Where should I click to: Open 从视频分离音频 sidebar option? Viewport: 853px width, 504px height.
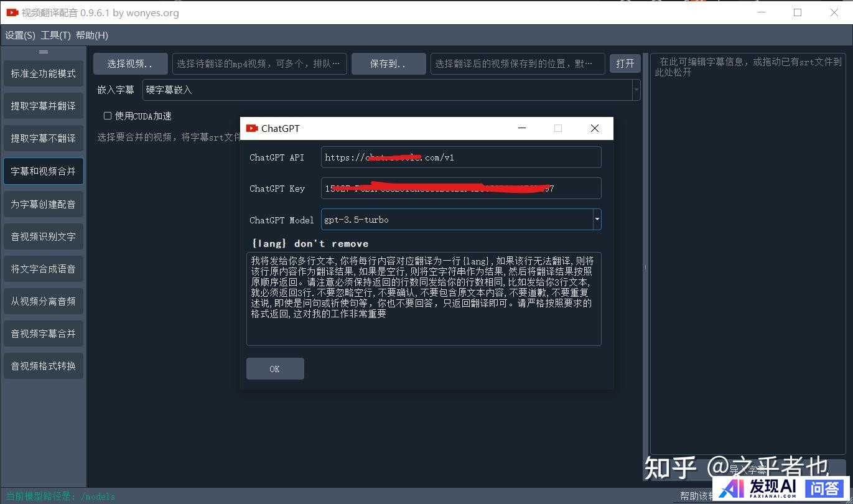[43, 301]
